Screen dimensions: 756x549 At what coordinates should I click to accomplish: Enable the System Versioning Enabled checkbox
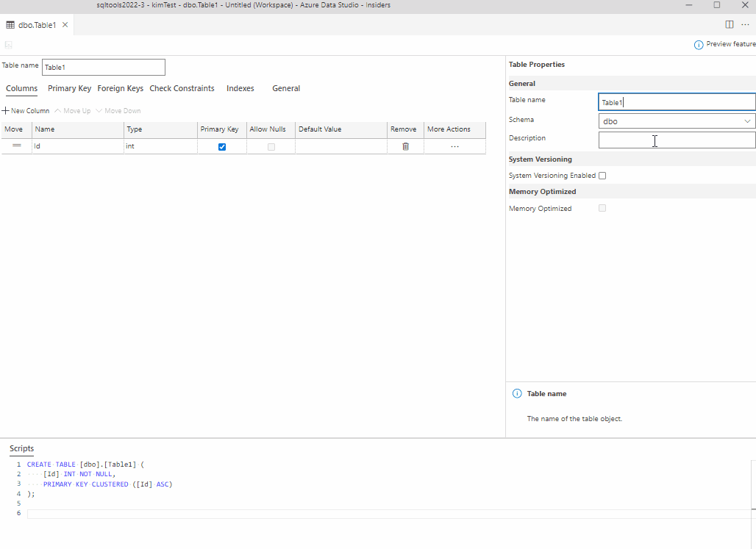point(602,175)
